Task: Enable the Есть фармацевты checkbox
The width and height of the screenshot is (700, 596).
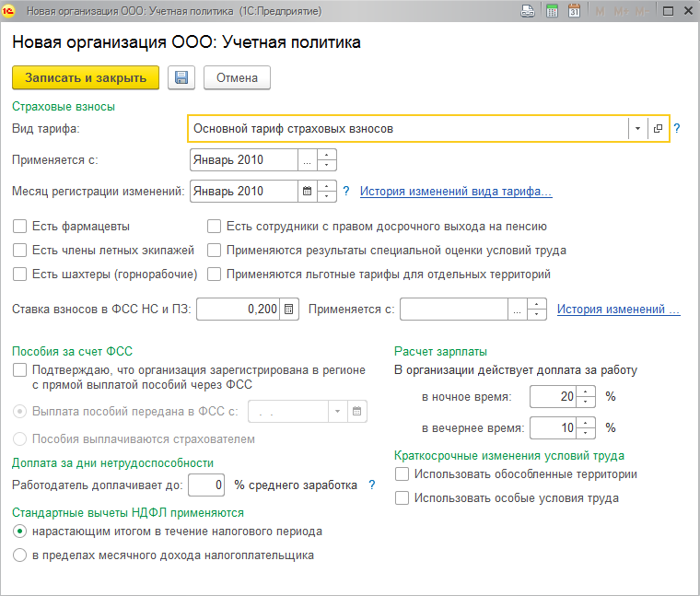Action: point(19,227)
